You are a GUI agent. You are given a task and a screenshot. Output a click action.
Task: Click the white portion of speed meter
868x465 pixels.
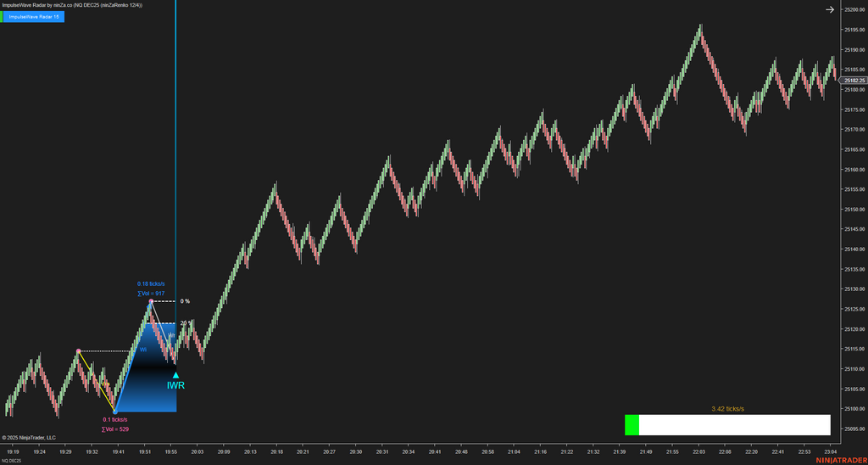pyautogui.click(x=735, y=425)
